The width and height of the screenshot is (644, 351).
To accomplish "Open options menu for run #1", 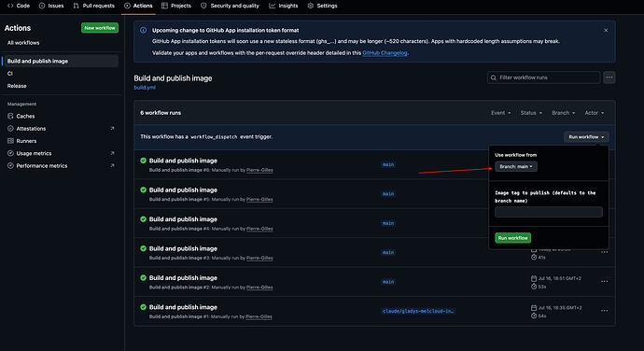I will [604, 311].
